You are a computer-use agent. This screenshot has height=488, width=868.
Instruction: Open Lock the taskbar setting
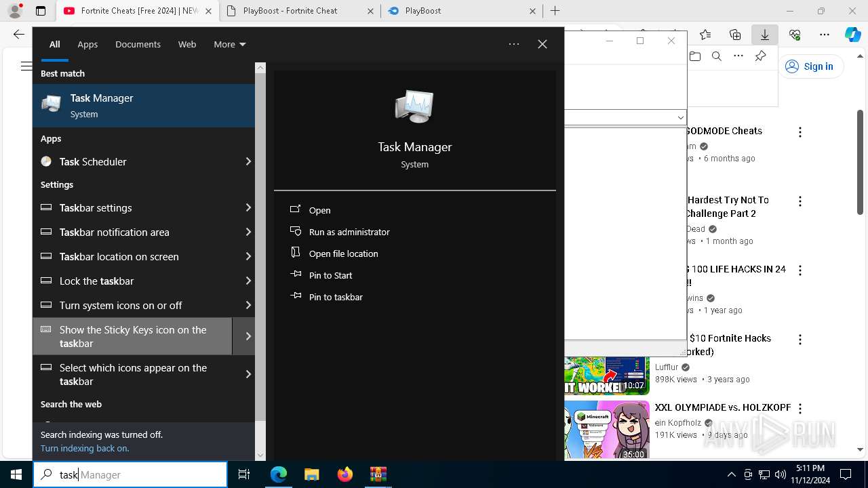point(132,281)
